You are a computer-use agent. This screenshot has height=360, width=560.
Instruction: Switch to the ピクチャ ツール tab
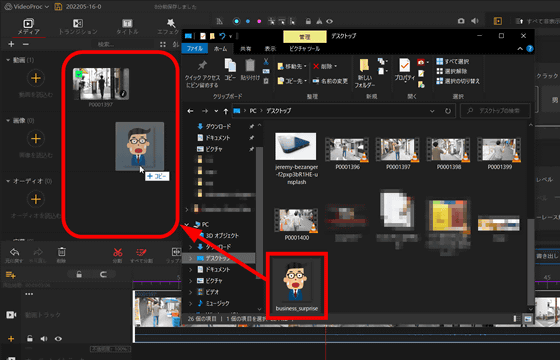click(304, 49)
